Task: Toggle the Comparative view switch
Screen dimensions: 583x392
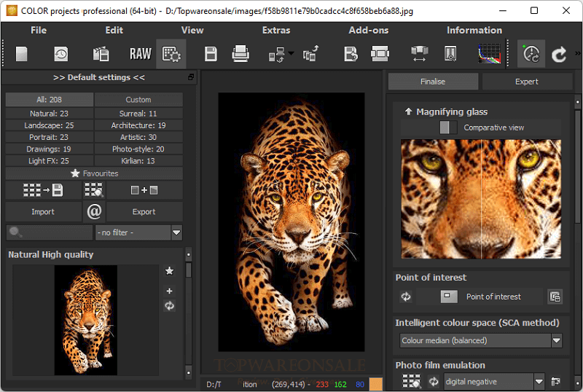Action: pos(448,128)
